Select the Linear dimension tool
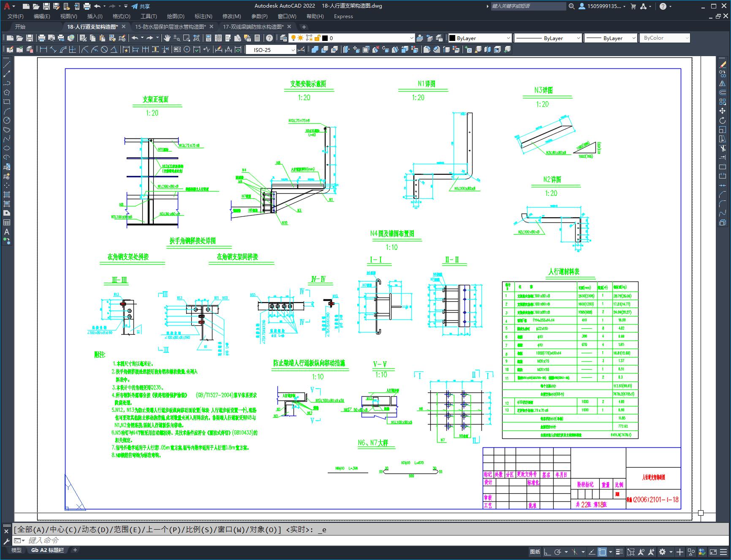This screenshot has width=731, height=560. pos(43,49)
